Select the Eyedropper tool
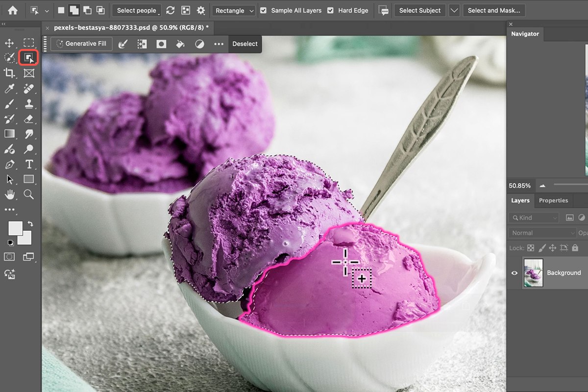Viewport: 588px width, 392px height. [x=9, y=89]
